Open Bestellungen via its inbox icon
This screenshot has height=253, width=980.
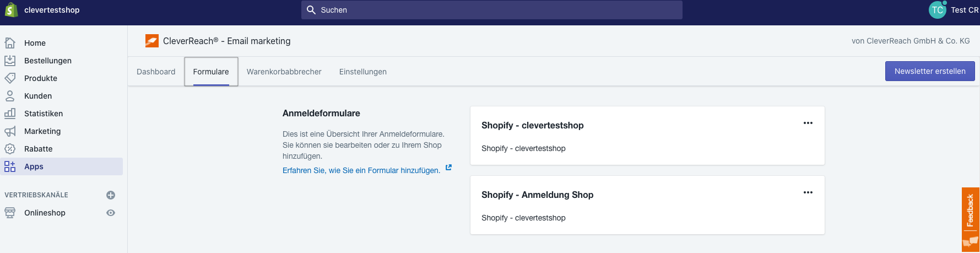pyautogui.click(x=10, y=61)
